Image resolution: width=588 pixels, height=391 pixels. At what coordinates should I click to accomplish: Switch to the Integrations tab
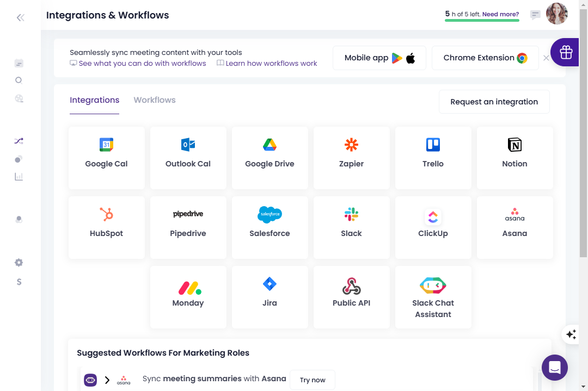point(95,100)
